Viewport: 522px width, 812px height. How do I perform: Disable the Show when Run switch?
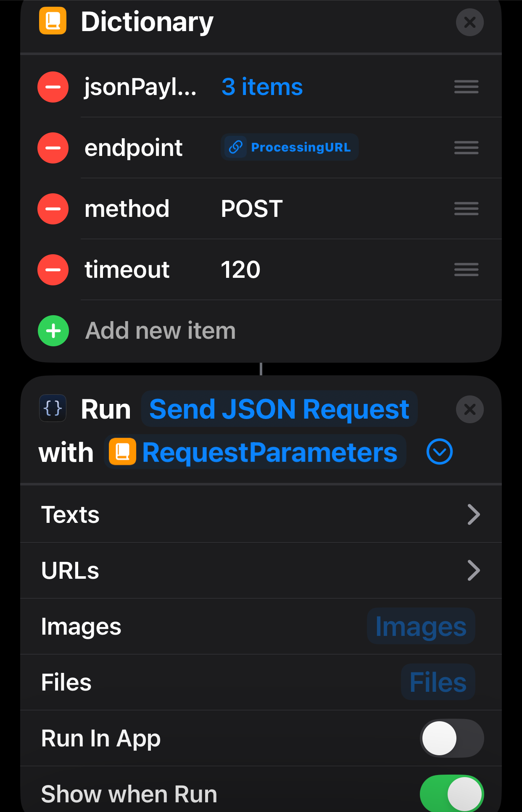point(452,794)
